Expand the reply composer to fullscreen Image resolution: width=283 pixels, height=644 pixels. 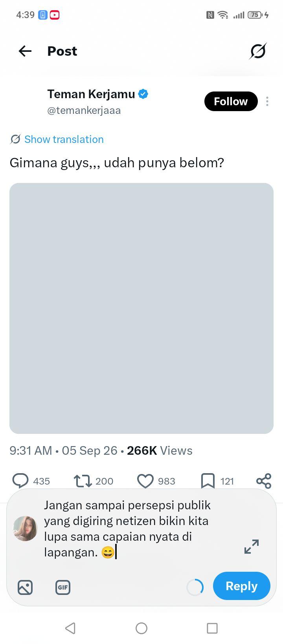click(252, 546)
